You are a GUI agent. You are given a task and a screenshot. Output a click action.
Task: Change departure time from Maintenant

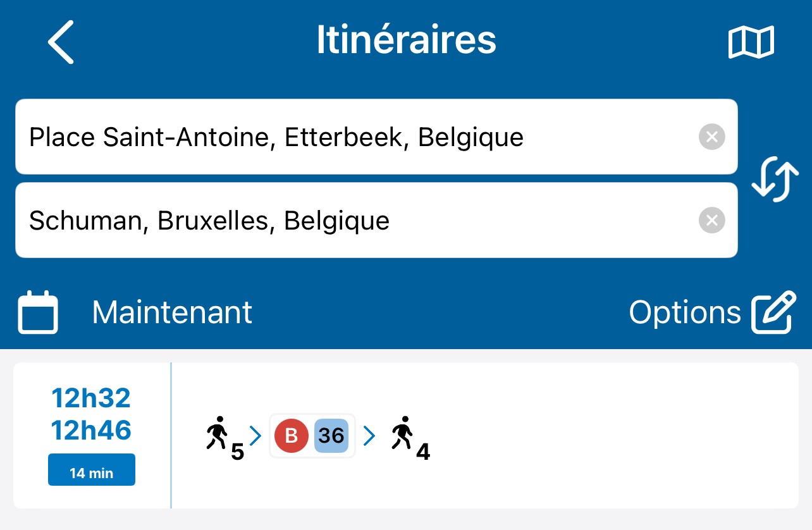point(172,312)
